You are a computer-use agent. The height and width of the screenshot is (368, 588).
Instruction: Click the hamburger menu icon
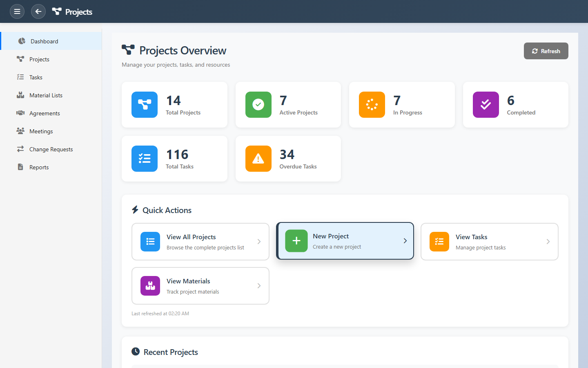coord(17,11)
